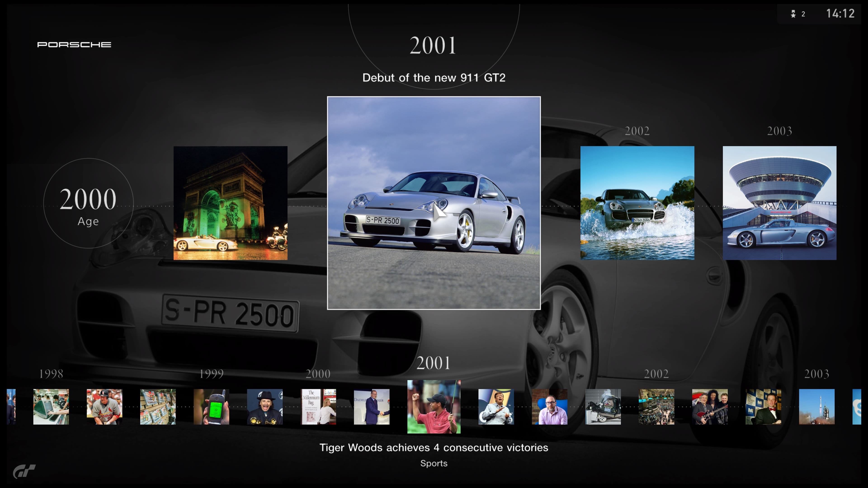This screenshot has width=868, height=488.
Task: Open the man in bow tie thumbnail
Action: [763, 407]
